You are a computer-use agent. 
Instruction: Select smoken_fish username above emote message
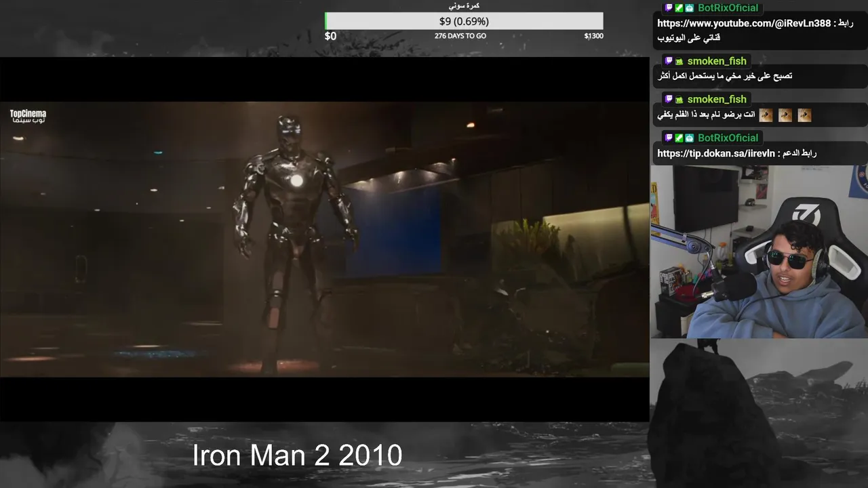[x=717, y=100]
